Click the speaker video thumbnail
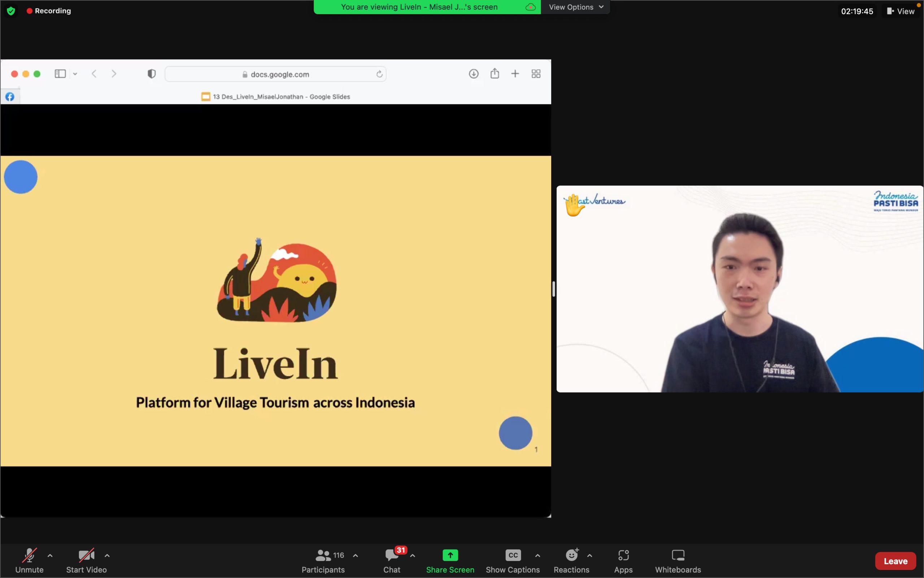Viewport: 924px width, 578px height. [740, 289]
